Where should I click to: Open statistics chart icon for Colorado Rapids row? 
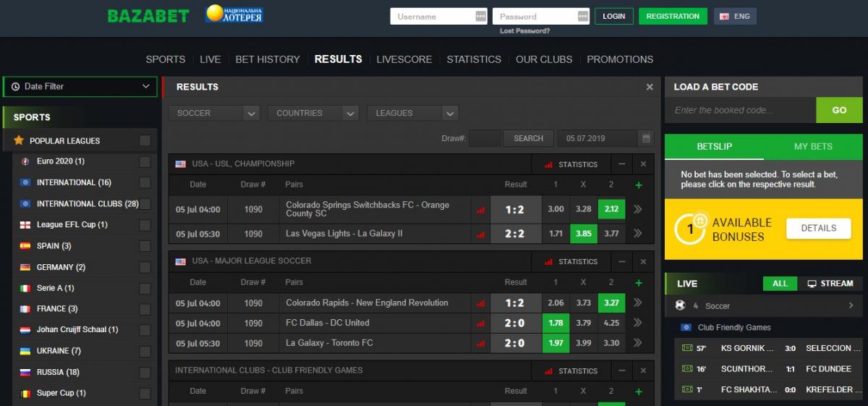[480, 303]
